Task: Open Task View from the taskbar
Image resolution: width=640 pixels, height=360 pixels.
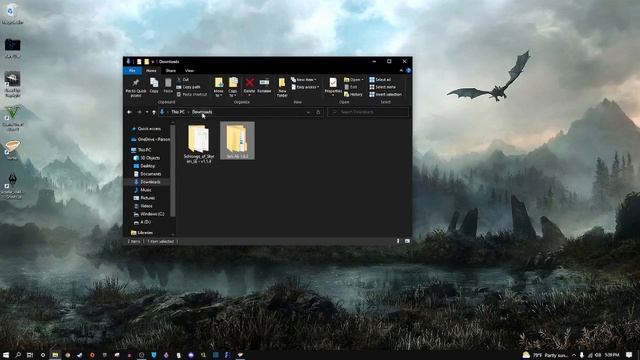Action: [30, 355]
